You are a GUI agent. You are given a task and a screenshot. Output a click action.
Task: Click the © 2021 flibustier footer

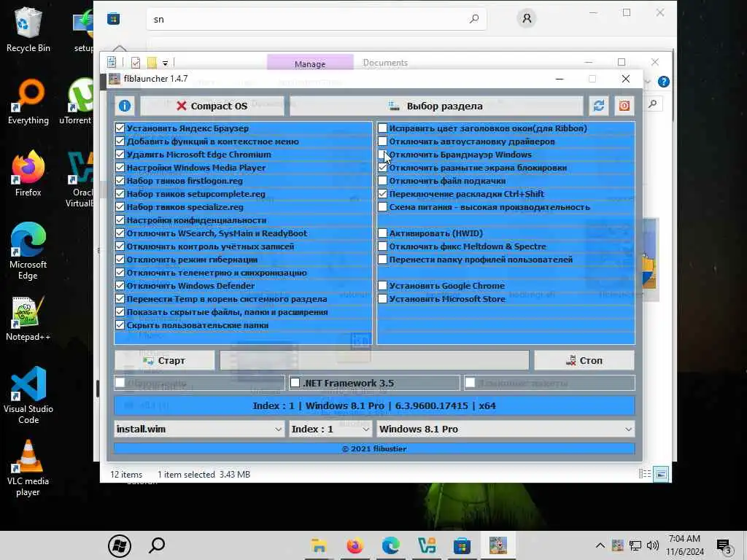click(x=374, y=448)
